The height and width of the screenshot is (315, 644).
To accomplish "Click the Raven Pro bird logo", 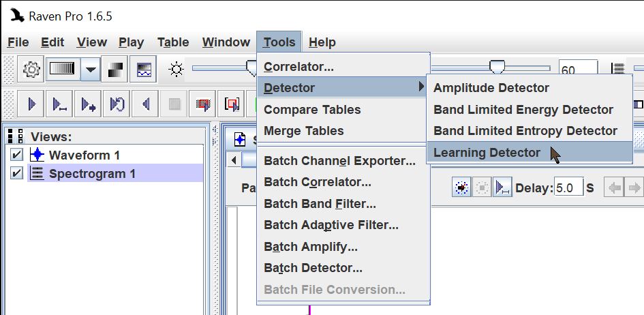I will (x=17, y=16).
